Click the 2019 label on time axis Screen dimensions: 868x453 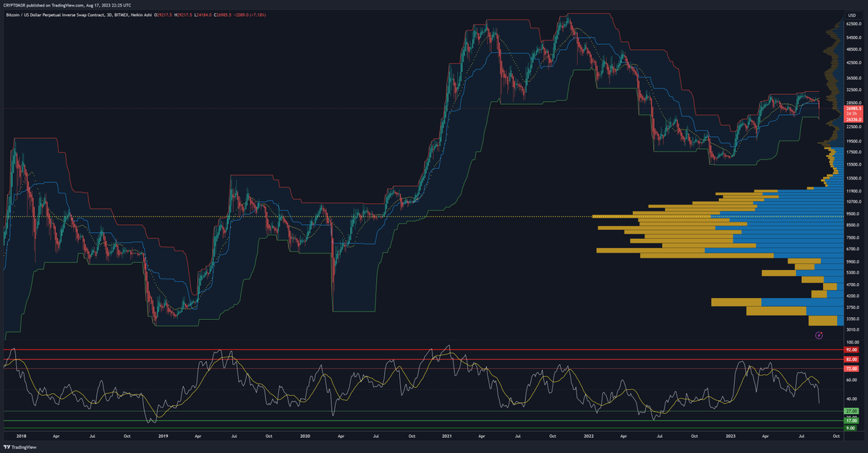tap(163, 436)
